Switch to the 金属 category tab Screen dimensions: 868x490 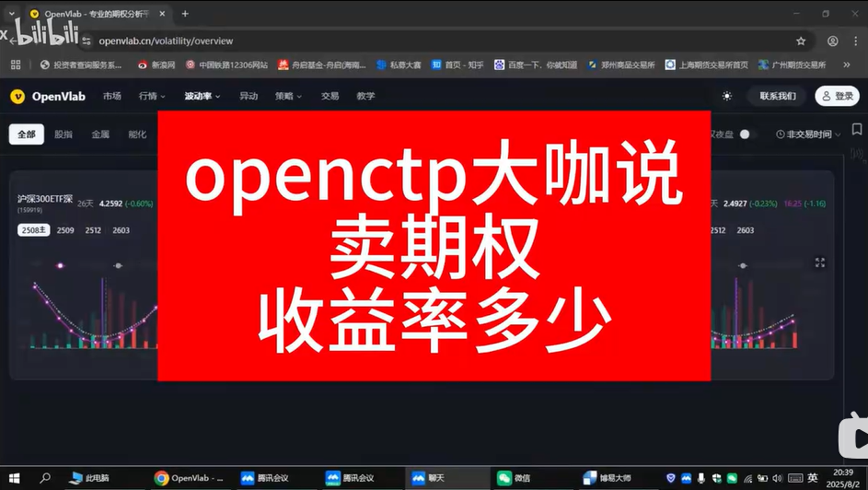click(x=100, y=134)
